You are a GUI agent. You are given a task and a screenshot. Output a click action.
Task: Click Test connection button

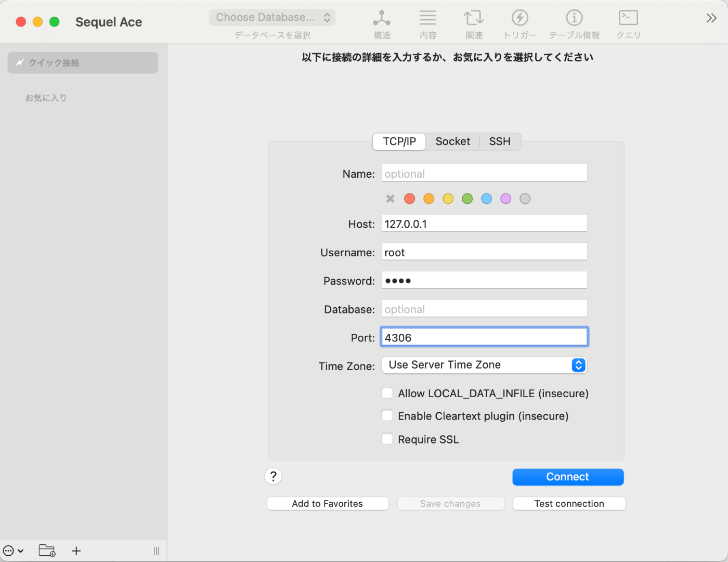point(569,503)
